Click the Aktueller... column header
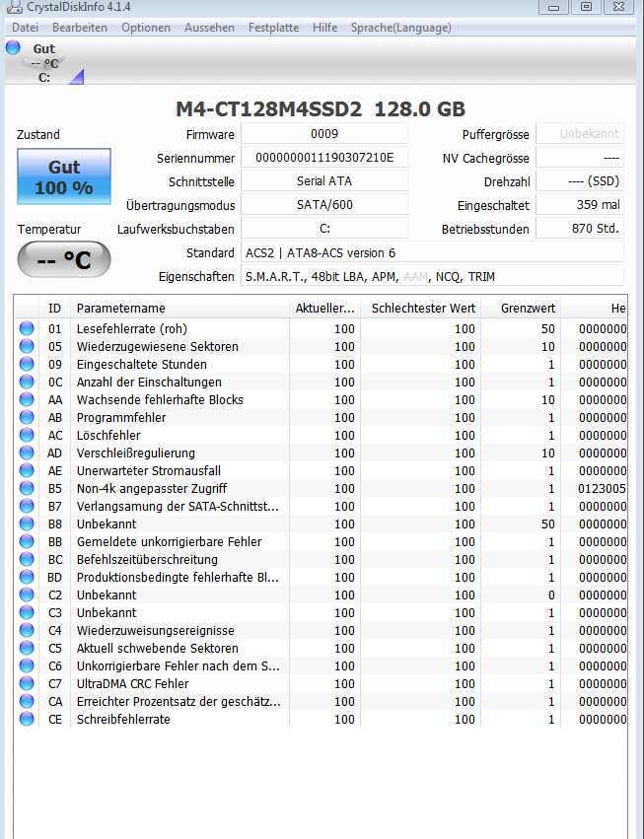The width and height of the screenshot is (644, 839). click(324, 309)
